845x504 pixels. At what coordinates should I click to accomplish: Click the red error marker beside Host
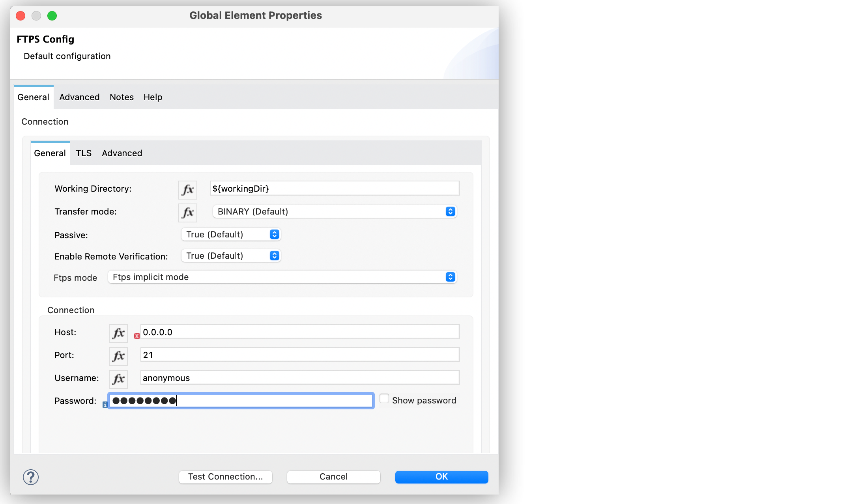(x=137, y=336)
